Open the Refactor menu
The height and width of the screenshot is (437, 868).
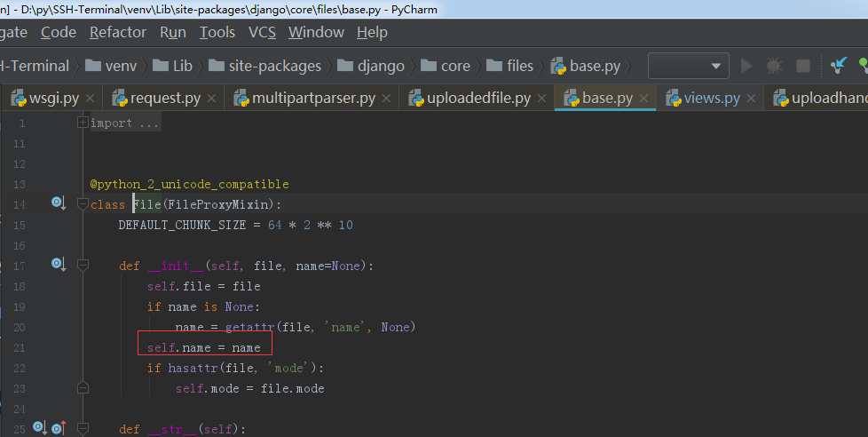click(x=118, y=33)
